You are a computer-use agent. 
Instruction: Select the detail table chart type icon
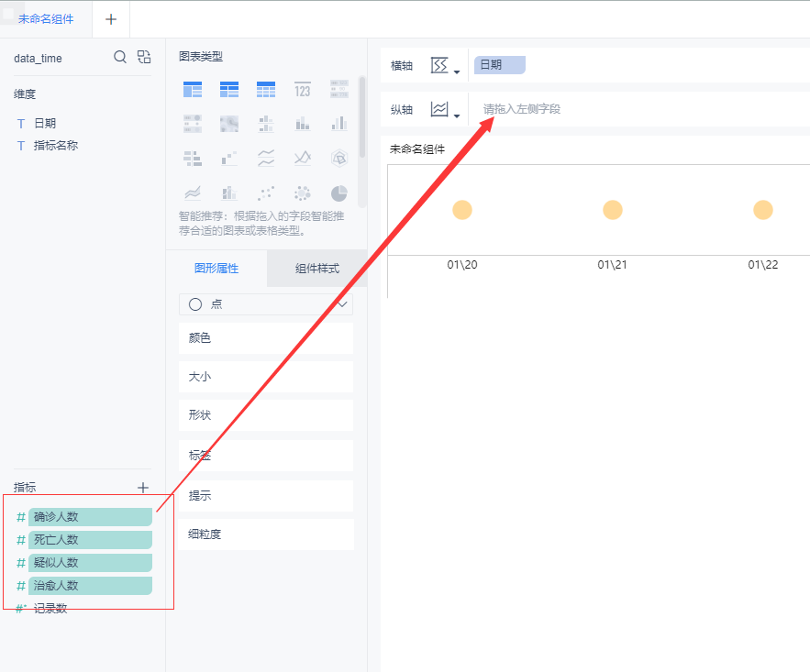[x=266, y=90]
